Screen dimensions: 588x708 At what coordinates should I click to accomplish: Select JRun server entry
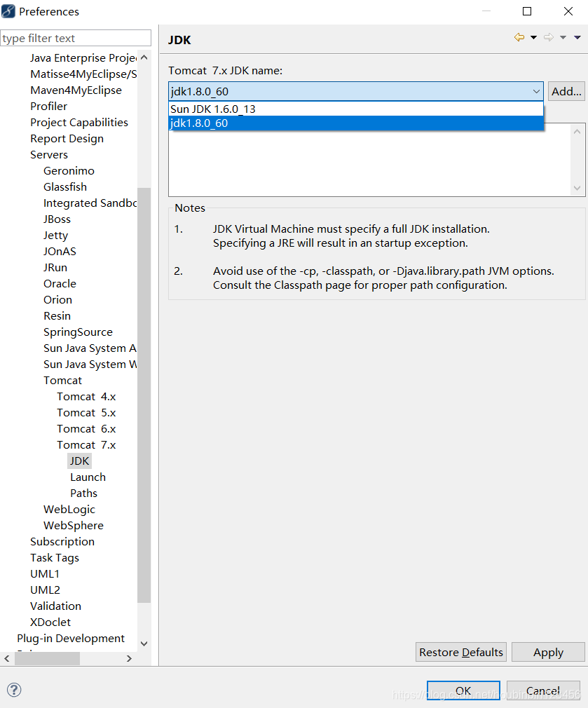pos(55,267)
